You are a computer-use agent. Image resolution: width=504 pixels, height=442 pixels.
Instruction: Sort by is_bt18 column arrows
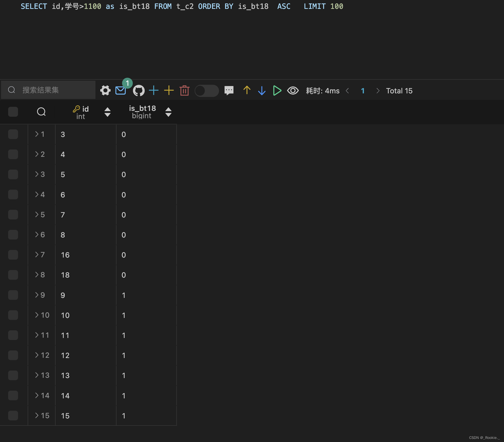[x=168, y=112]
